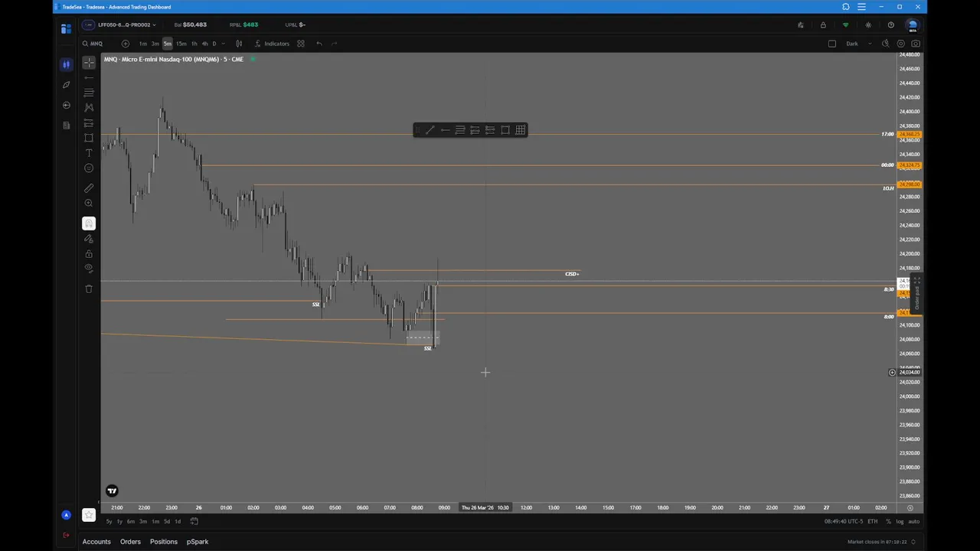This screenshot has width=980, height=551.
Task: Click the compass icon in left sidebar
Action: pos(66,84)
